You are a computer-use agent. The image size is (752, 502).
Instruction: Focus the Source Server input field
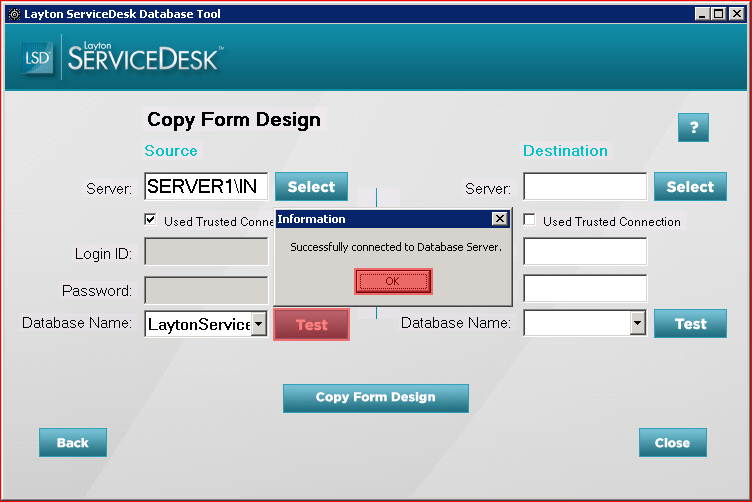206,187
